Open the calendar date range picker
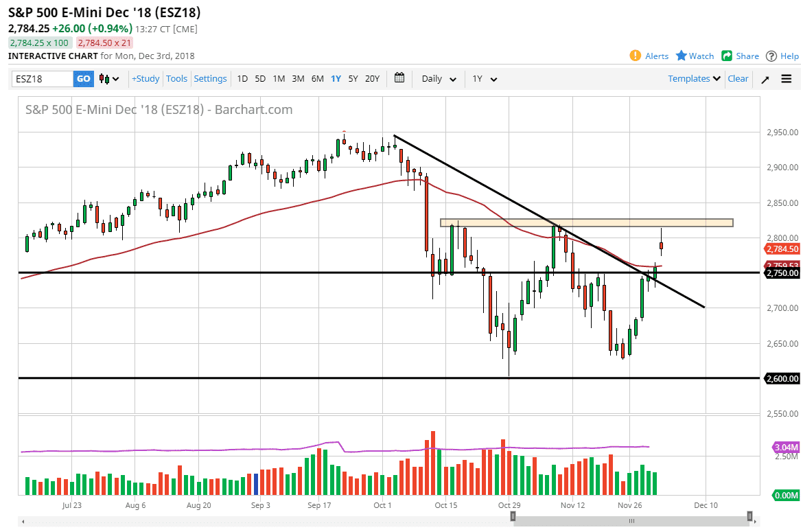Screen dimensions: 803x532 (x=400, y=78)
